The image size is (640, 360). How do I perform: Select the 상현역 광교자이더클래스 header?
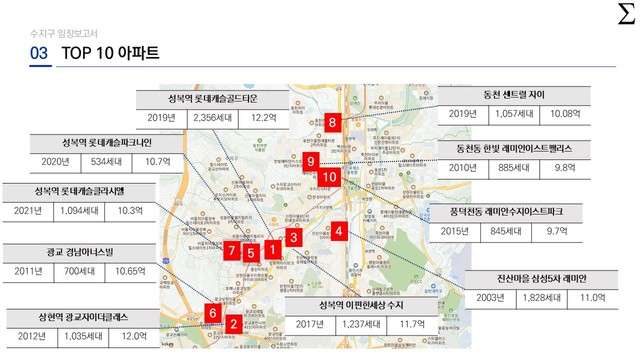point(83,318)
